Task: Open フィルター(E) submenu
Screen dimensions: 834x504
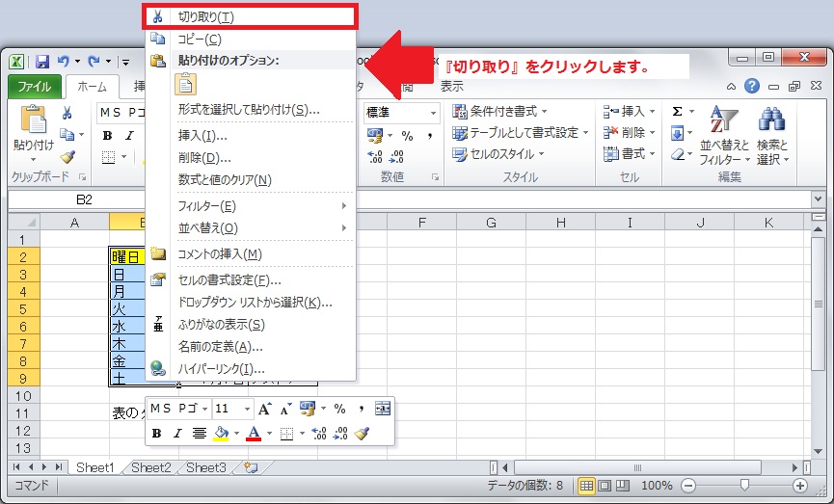Action: coord(250,206)
